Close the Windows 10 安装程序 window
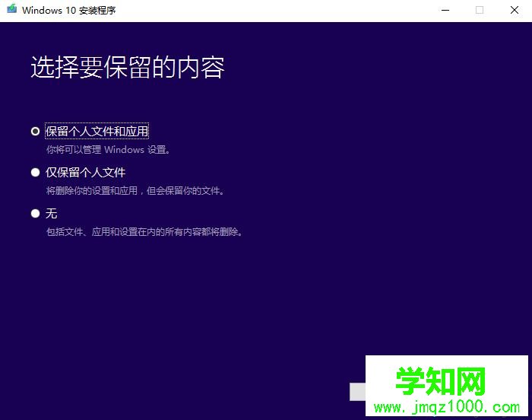 [515, 10]
